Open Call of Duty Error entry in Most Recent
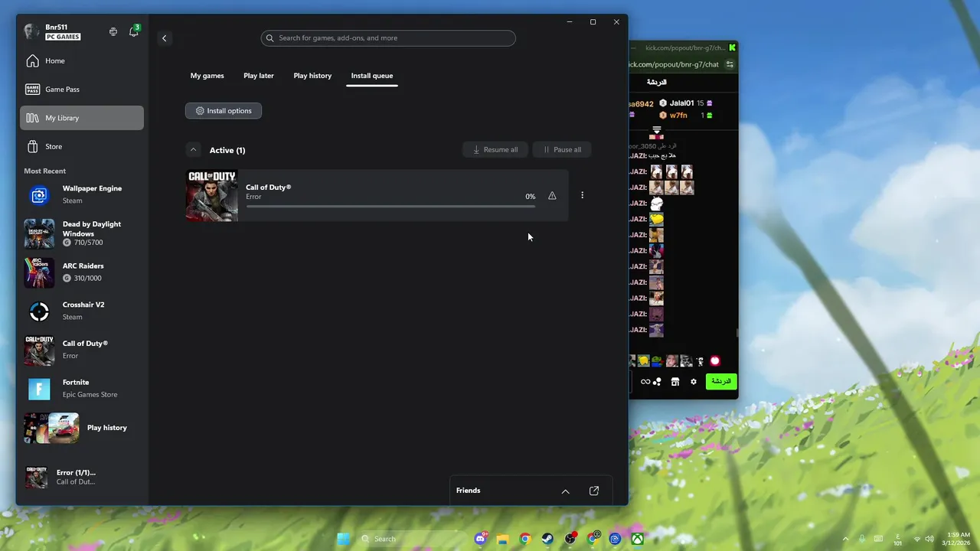 click(82, 350)
